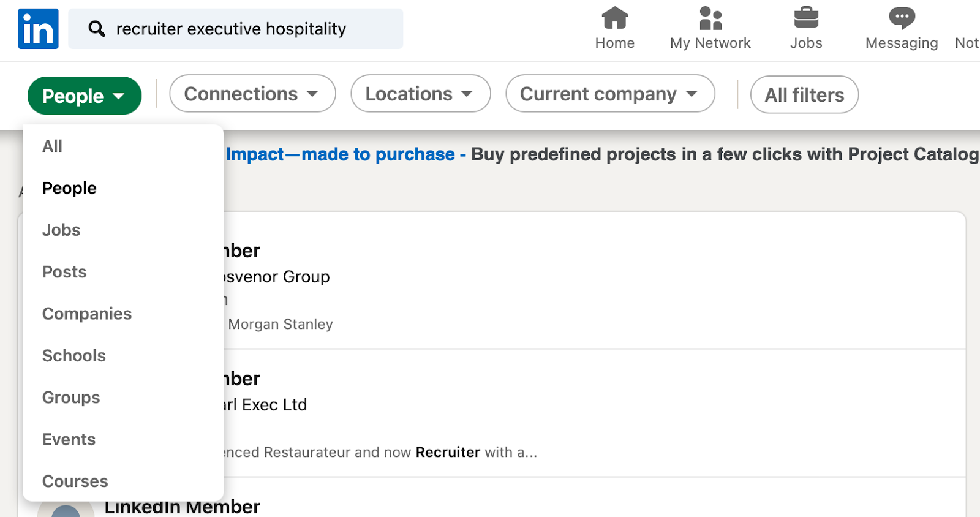Click the Jobs briefcase icon

tap(805, 18)
